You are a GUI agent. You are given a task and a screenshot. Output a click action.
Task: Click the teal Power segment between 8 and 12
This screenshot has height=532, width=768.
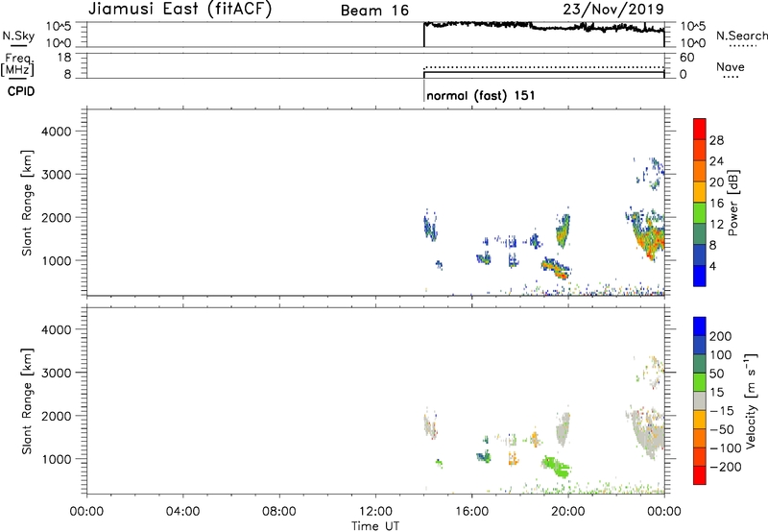coord(700,234)
